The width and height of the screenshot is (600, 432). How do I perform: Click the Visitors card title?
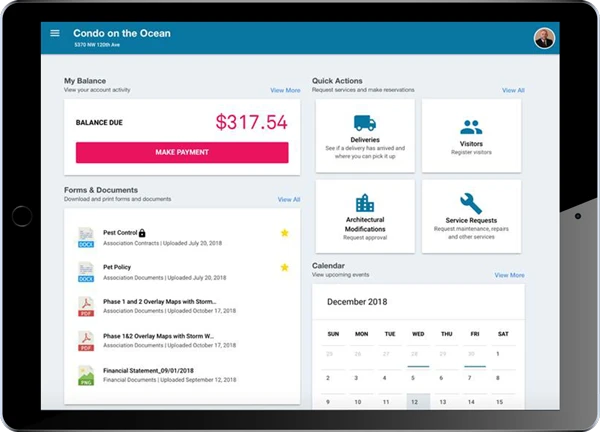click(471, 144)
